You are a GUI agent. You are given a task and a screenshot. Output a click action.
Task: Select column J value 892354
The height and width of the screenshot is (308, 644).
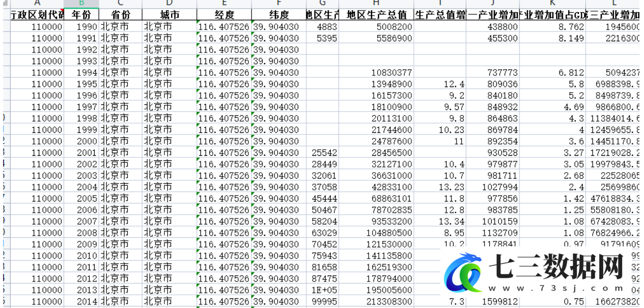coord(493,141)
